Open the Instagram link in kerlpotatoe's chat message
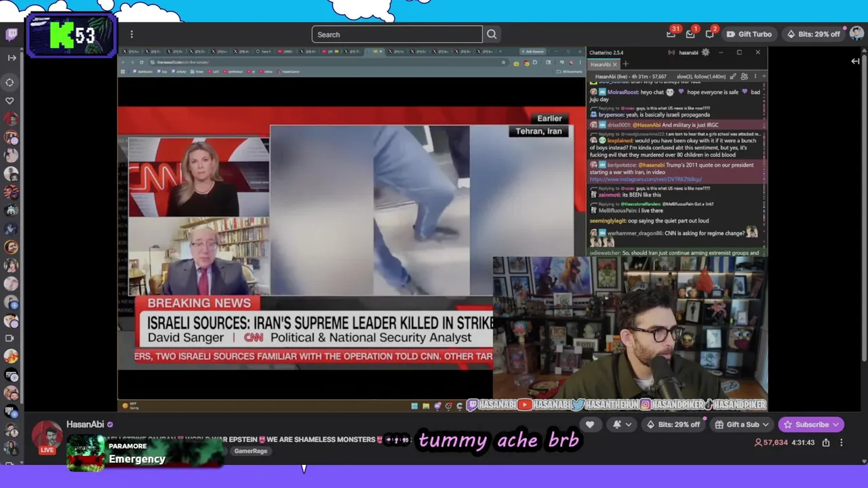This screenshot has height=488, width=868. (646, 180)
